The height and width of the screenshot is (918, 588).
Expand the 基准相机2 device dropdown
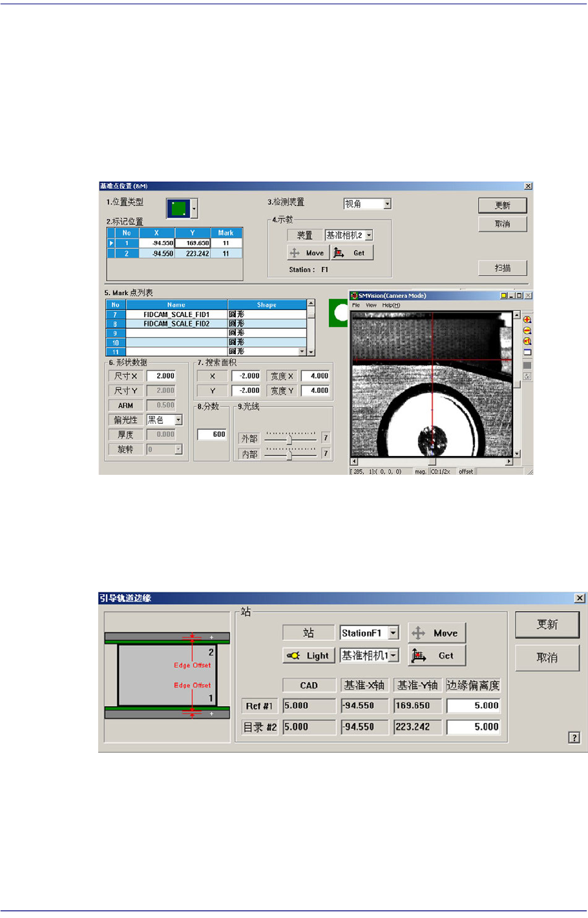tap(369, 236)
